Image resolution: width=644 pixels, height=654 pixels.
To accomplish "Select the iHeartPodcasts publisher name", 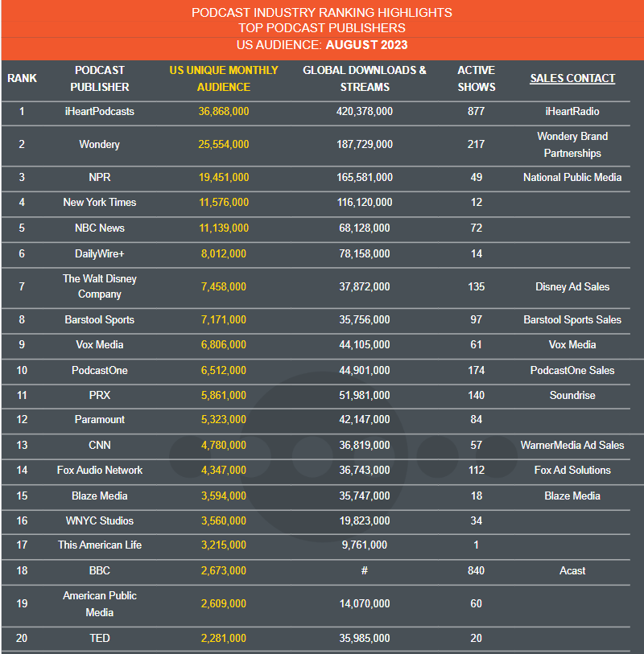I will tap(99, 111).
